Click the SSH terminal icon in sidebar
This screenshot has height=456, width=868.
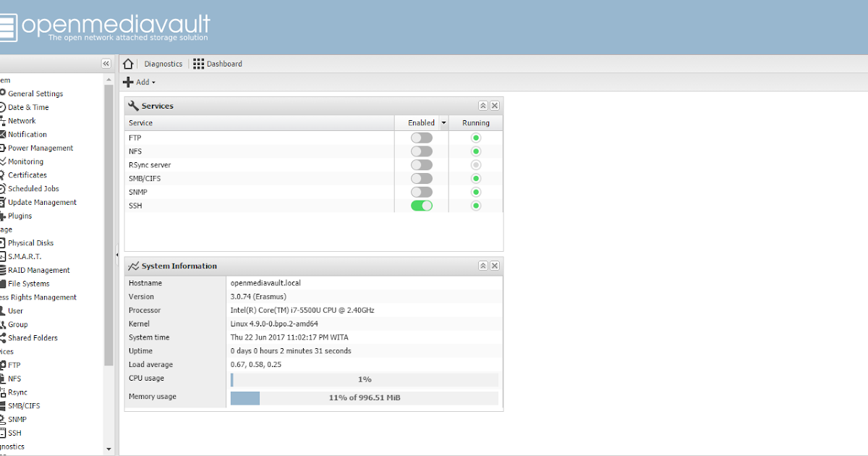(x=2, y=433)
